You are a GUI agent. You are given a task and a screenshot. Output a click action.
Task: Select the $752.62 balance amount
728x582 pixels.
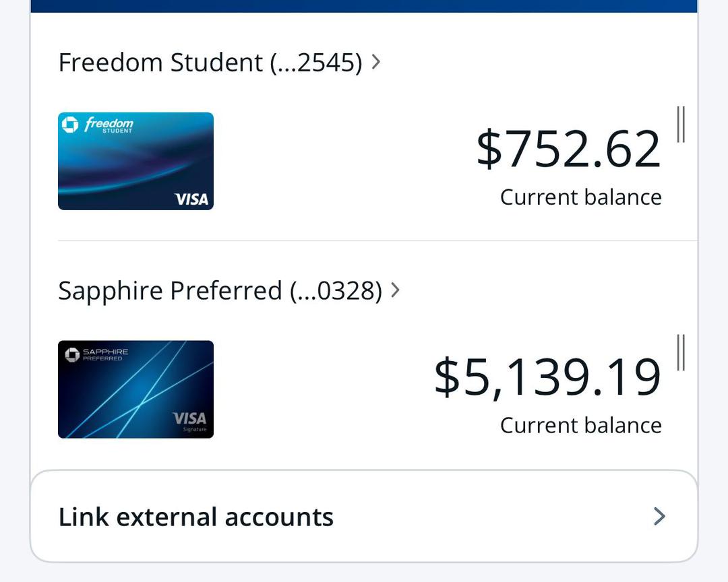point(568,150)
